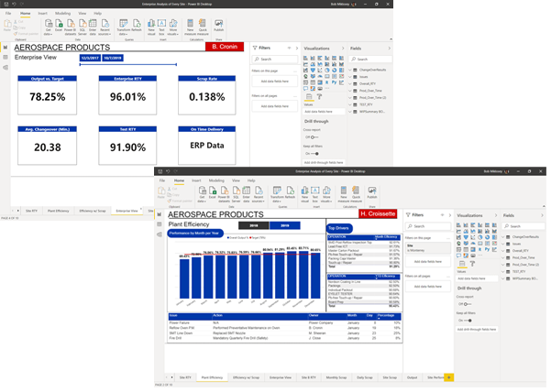Toggle Keep all filters switch in upper window
The image size is (551, 392).
pyautogui.click(x=314, y=154)
